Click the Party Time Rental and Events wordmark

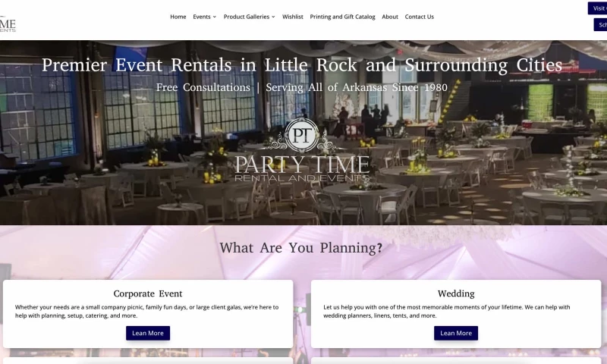pos(302,168)
